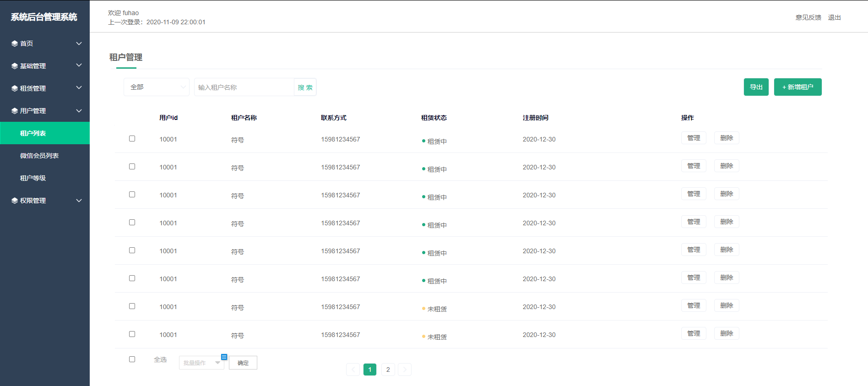Open the 全部 status filter dropdown

coord(157,87)
